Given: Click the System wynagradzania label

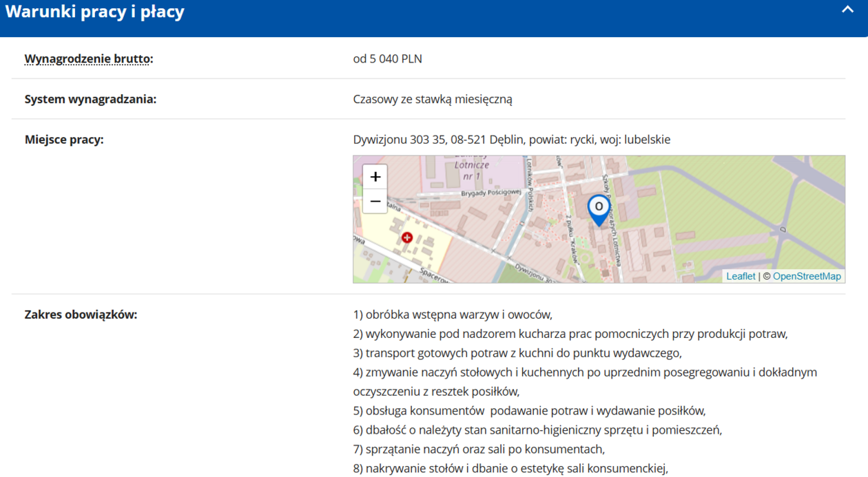Looking at the screenshot, I should point(90,99).
